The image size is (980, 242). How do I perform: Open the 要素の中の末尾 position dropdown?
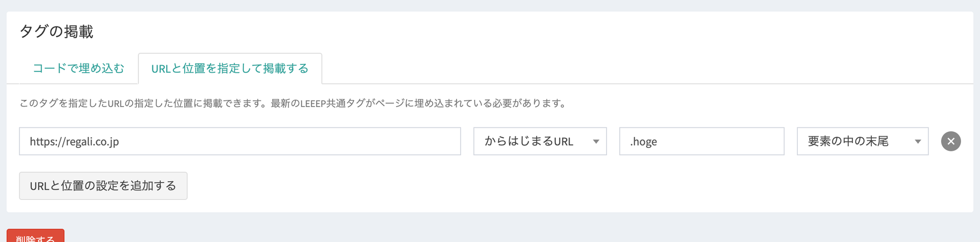click(x=862, y=142)
